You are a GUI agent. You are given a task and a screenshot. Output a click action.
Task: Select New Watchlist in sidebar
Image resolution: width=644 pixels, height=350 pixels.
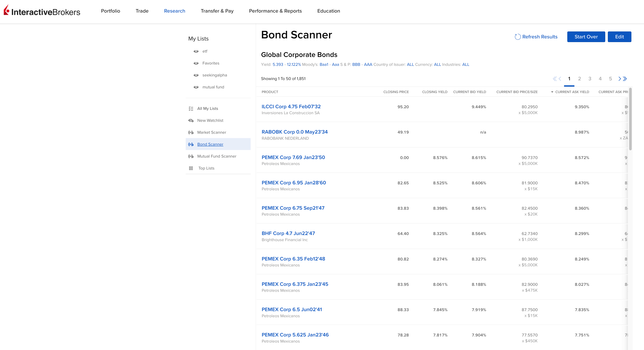pos(210,121)
